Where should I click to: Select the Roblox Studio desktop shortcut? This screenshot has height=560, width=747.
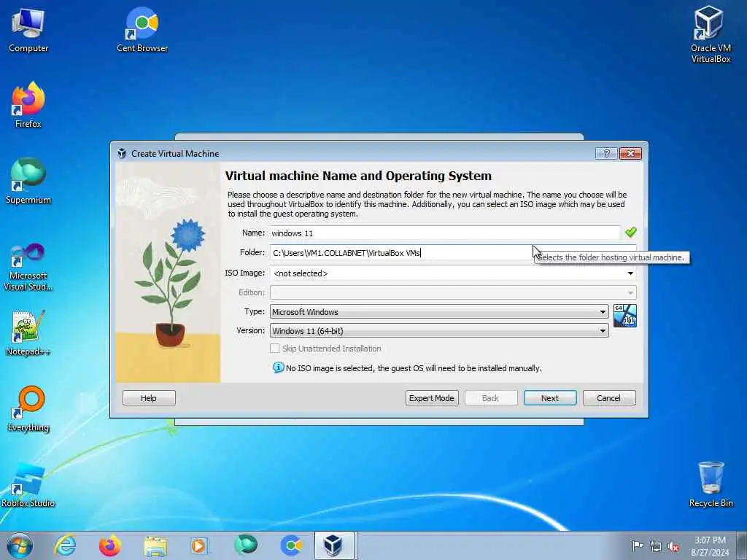pos(28,485)
